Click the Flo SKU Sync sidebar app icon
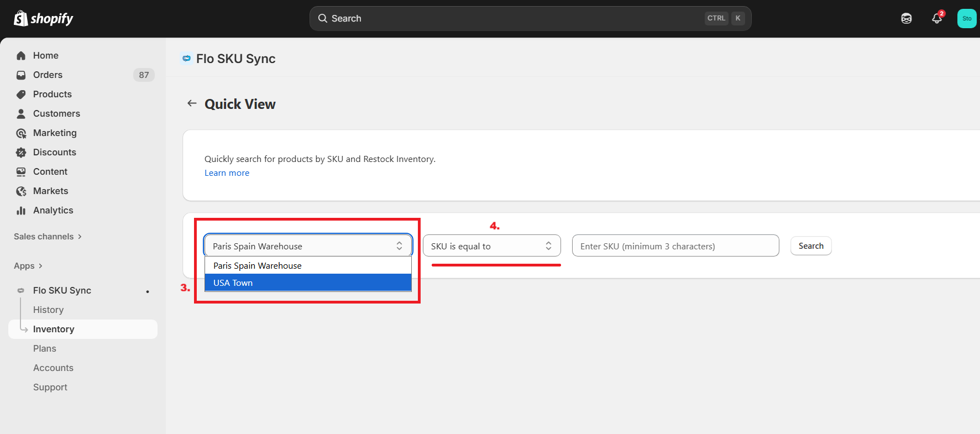This screenshot has width=980, height=434. 21,290
